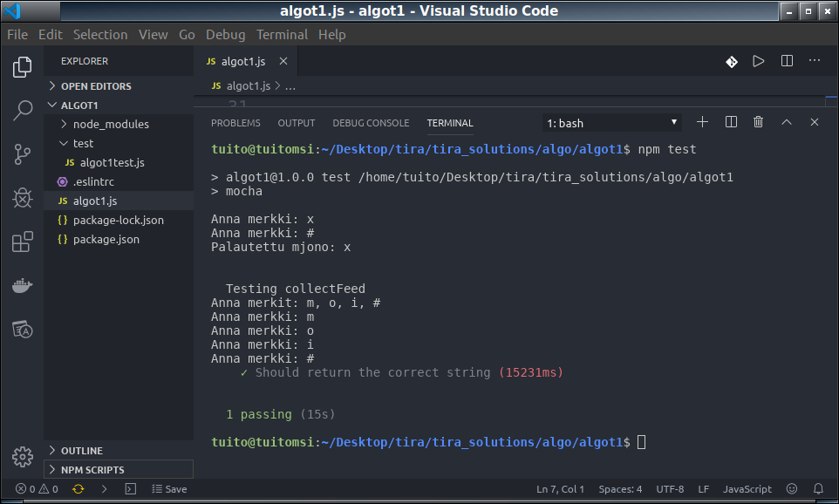Collapse the ALGOT1 folder section
Viewport: 839px width, 504px height.
119,106
